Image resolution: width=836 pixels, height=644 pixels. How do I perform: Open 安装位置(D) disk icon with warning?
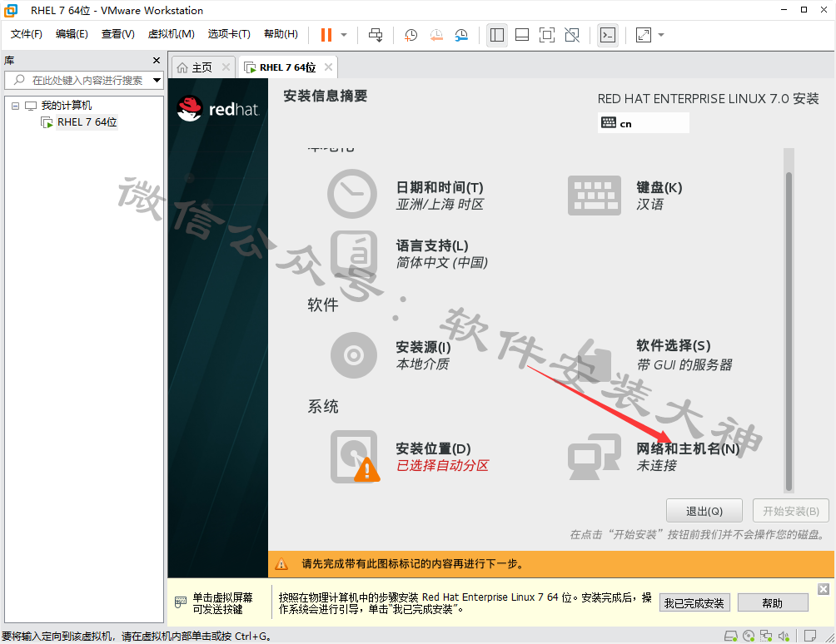pos(355,457)
